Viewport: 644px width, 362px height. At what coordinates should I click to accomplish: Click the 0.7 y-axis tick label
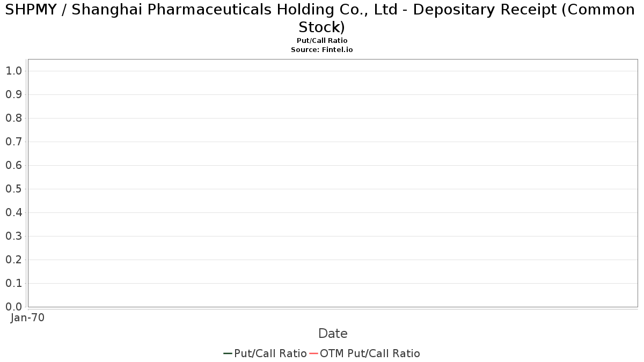(x=13, y=142)
